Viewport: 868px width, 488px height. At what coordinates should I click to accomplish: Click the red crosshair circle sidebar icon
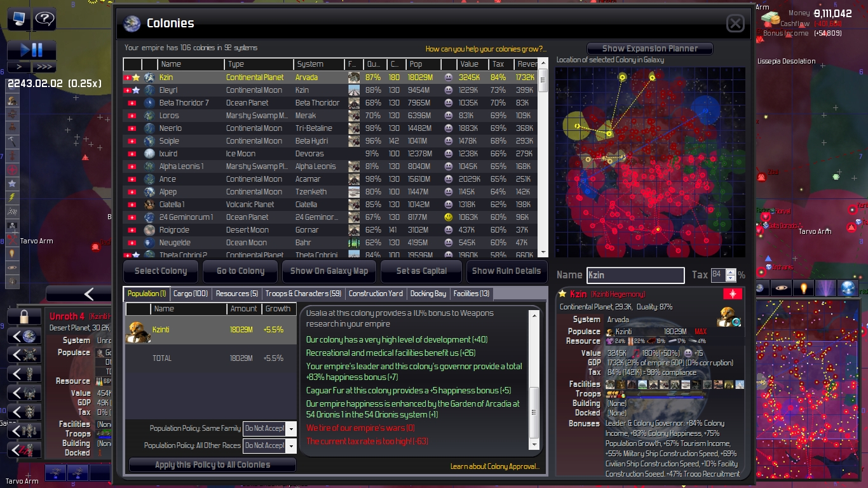(x=11, y=170)
